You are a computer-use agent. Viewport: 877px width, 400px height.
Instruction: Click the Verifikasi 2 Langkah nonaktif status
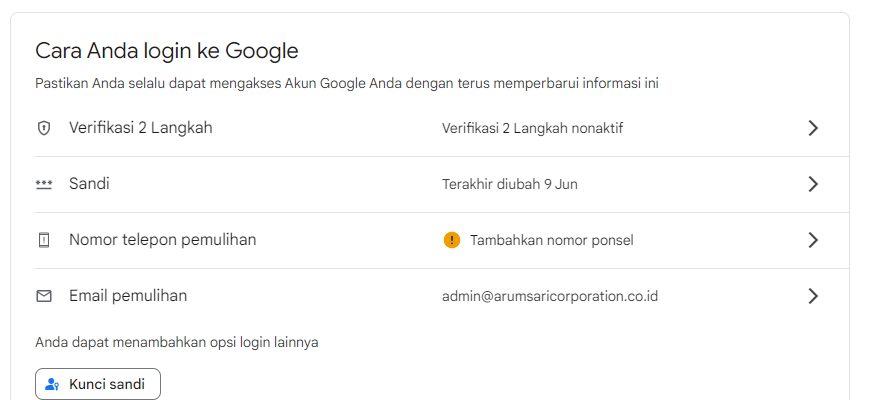532,128
